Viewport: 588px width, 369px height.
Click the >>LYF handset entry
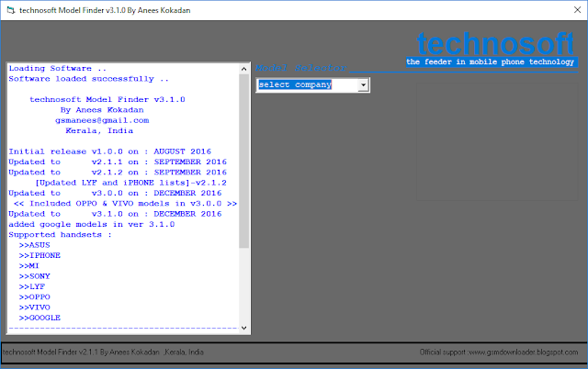pyautogui.click(x=32, y=286)
